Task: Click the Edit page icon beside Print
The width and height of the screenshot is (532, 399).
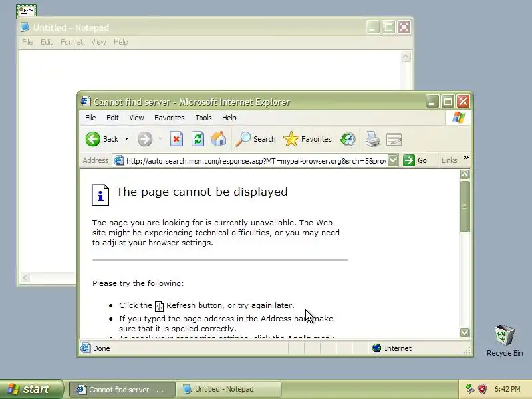Action: (x=394, y=140)
